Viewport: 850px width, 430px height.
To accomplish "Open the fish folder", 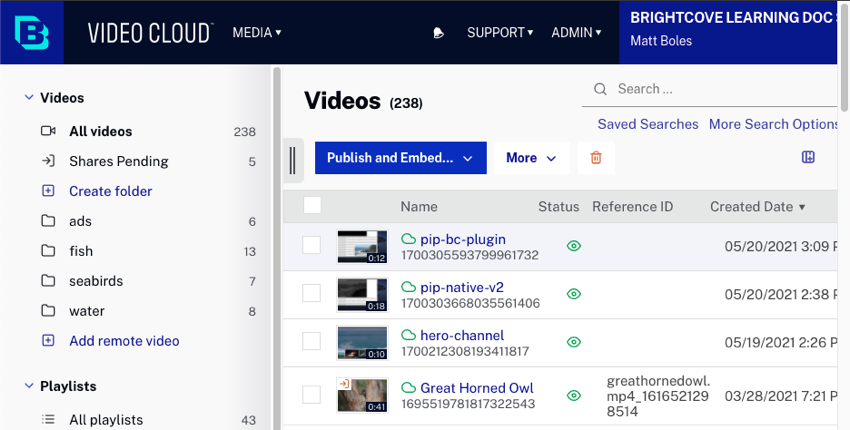I will [81, 251].
